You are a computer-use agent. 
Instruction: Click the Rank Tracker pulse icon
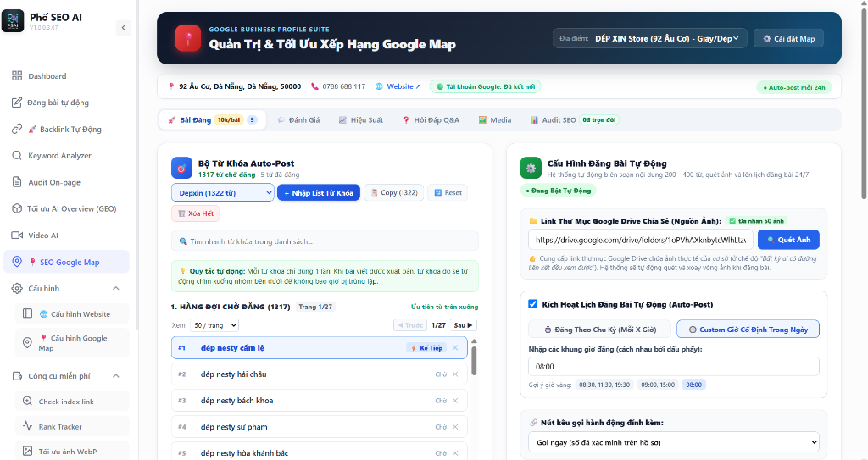tap(27, 426)
